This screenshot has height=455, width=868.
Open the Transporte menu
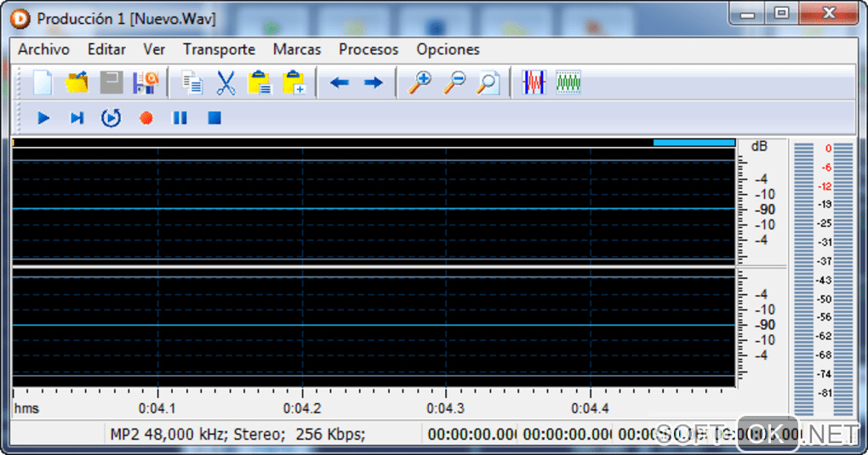(x=220, y=50)
